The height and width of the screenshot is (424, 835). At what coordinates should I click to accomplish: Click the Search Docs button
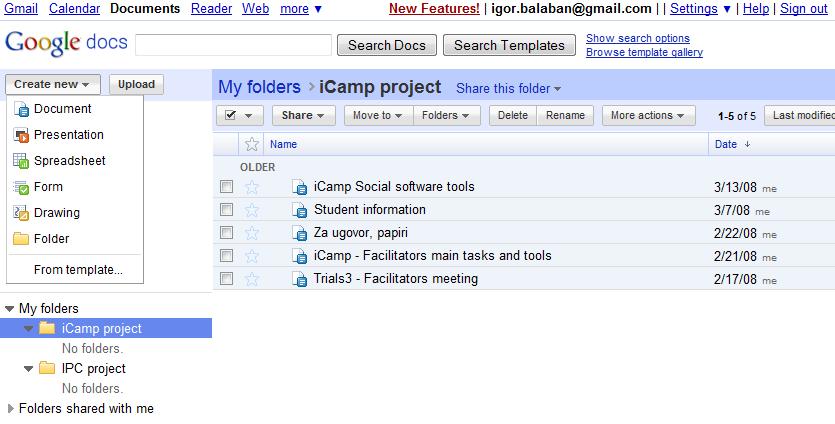click(387, 45)
